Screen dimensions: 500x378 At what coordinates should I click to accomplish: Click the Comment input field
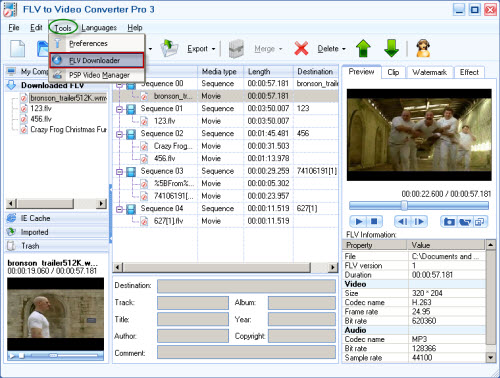click(x=246, y=352)
